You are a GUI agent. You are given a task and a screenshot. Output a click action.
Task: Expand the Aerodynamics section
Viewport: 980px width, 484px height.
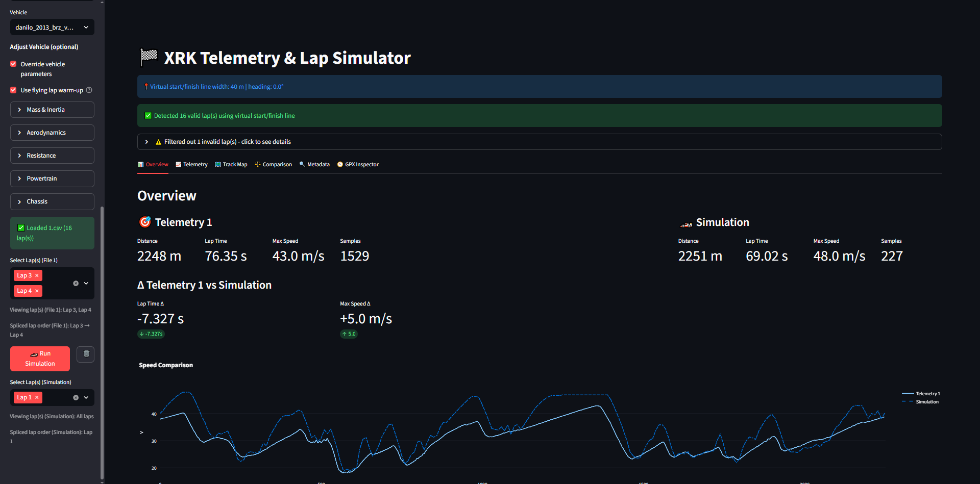click(x=52, y=132)
